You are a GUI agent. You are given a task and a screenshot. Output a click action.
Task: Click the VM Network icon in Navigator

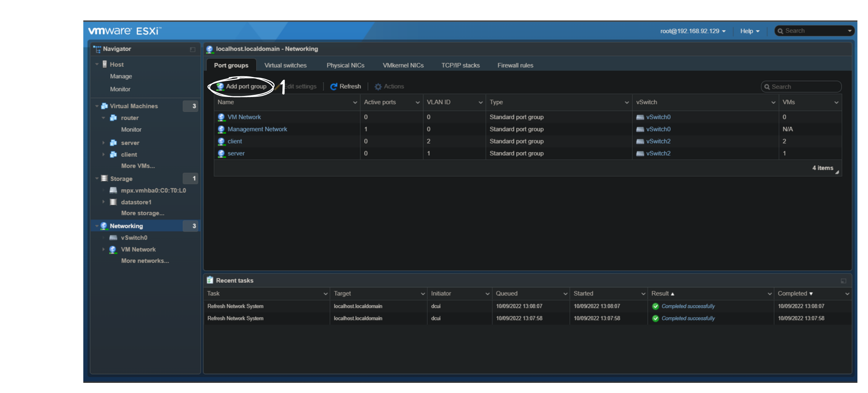(113, 249)
